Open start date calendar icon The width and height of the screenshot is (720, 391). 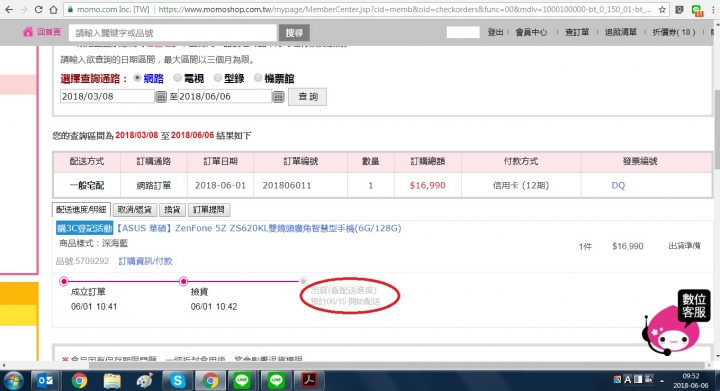(x=161, y=97)
